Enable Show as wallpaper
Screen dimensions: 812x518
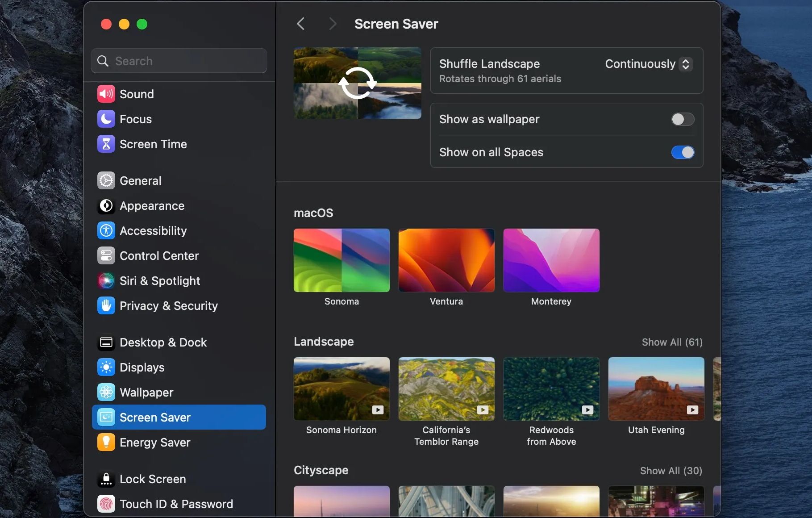(682, 119)
